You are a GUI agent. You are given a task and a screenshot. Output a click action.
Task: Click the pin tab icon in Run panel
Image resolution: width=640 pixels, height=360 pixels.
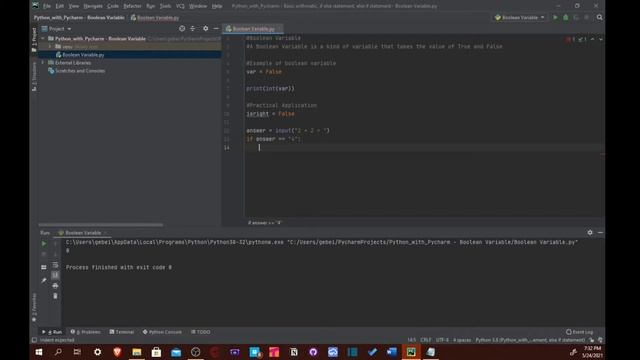[x=44, y=280]
